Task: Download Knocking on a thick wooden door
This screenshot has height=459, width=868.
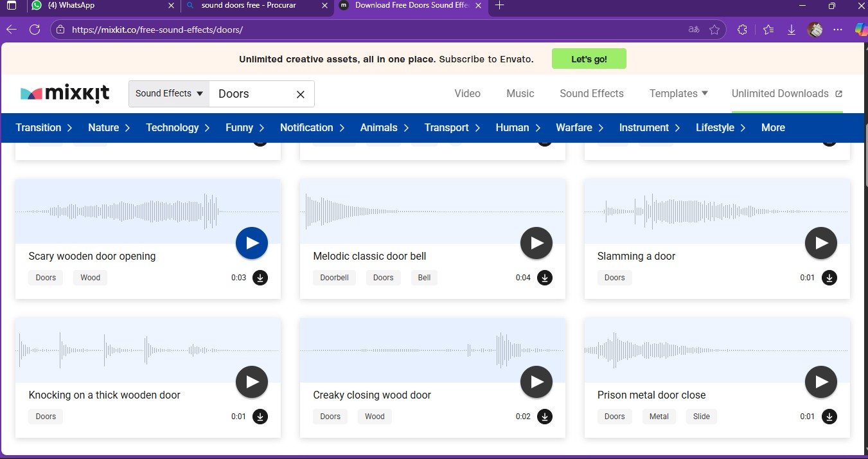Action: tap(260, 417)
